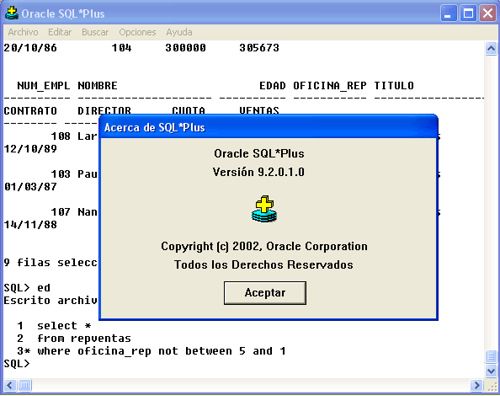
Task: Click the 'Copyright (c) 2002, Oracle Corporation' text
Action: pos(264,246)
